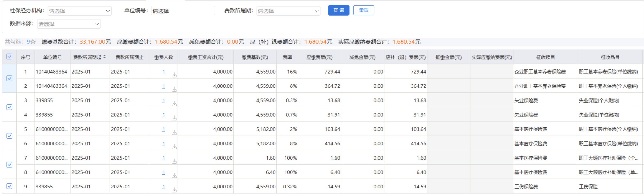Expand the 费款所属期 dropdown
Screen dimensions: 644x194
click(x=288, y=11)
